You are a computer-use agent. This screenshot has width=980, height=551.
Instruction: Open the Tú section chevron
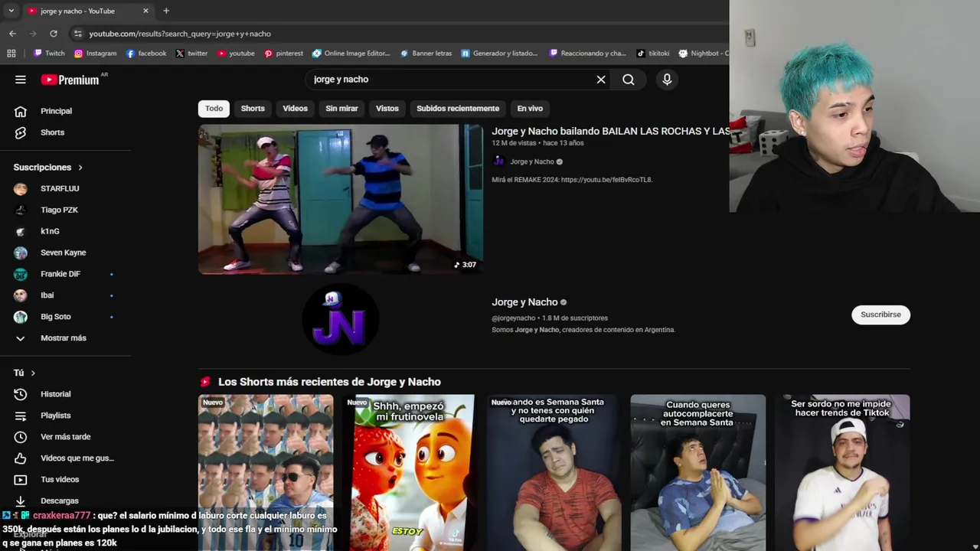[33, 373]
